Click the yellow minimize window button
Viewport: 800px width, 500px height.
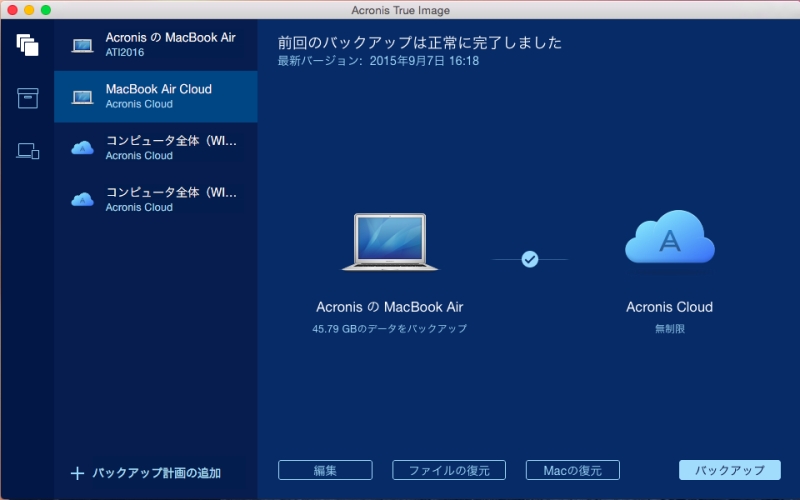point(29,10)
